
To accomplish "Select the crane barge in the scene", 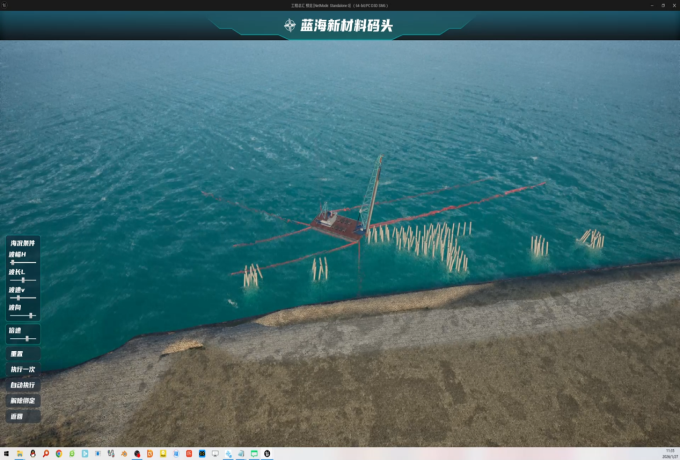I will point(335,220).
